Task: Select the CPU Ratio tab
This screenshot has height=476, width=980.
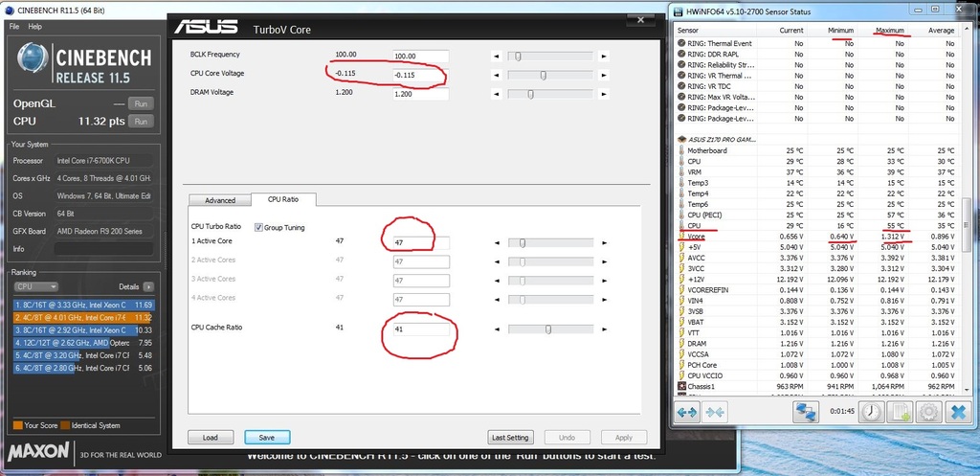Action: (x=283, y=199)
